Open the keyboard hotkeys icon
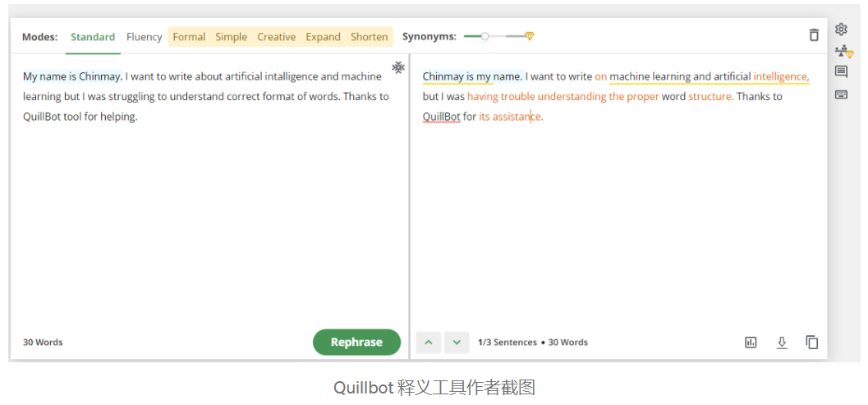This screenshot has width=868, height=405. pos(841,94)
